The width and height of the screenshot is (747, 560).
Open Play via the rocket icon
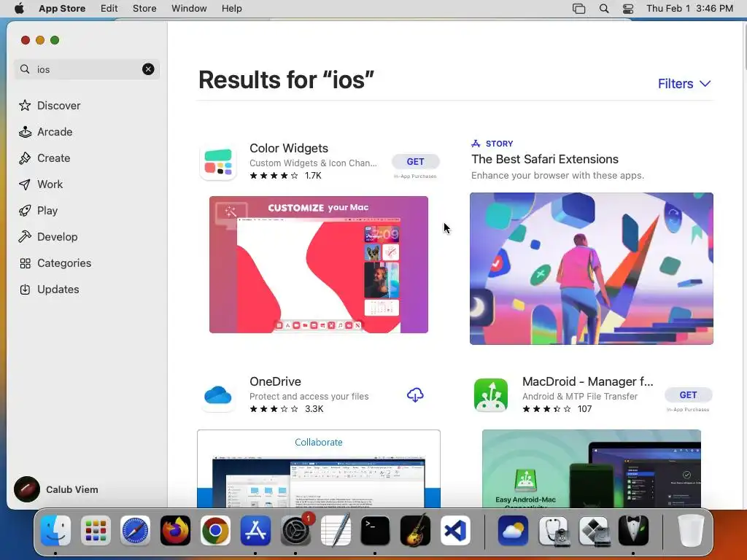click(x=25, y=211)
